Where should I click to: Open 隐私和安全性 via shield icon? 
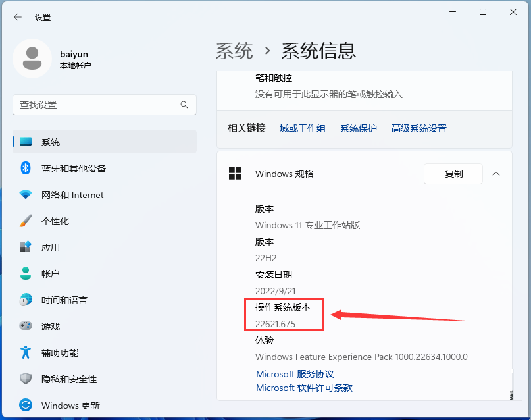pyautogui.click(x=26, y=379)
